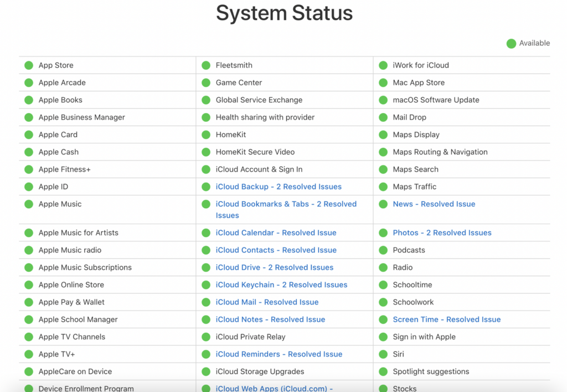Click the status dot for iCloud Drive

coord(206,267)
